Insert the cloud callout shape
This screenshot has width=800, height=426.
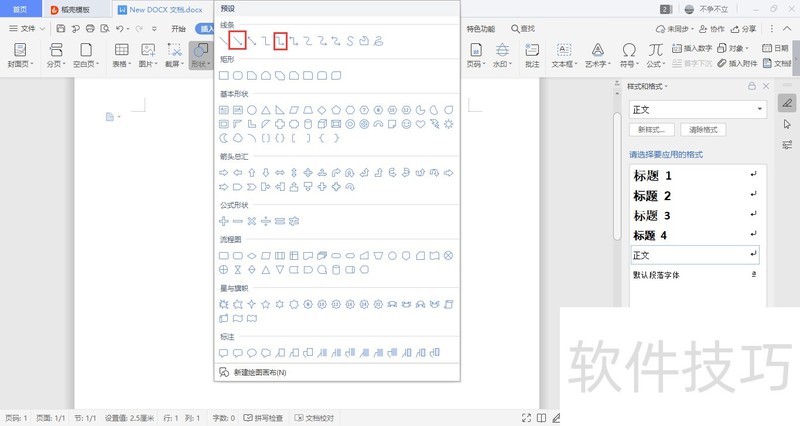tap(266, 353)
